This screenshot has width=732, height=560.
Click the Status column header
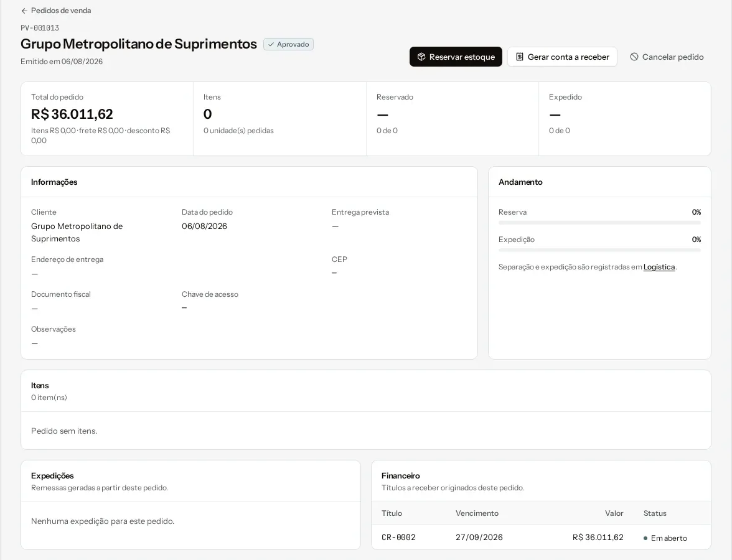[x=655, y=513]
